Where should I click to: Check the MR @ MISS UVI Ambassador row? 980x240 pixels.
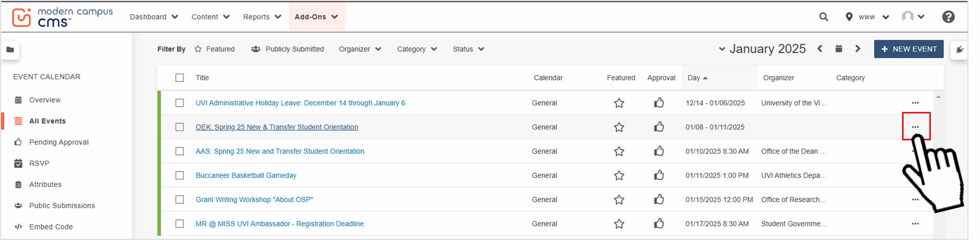click(x=179, y=224)
